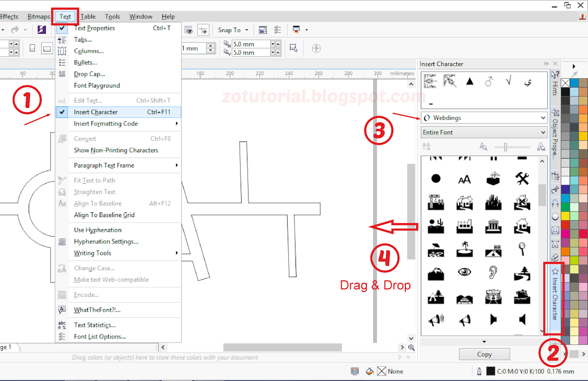Click the add plus circle icon in property bar
The width and height of the screenshot is (588, 381).
[316, 48]
